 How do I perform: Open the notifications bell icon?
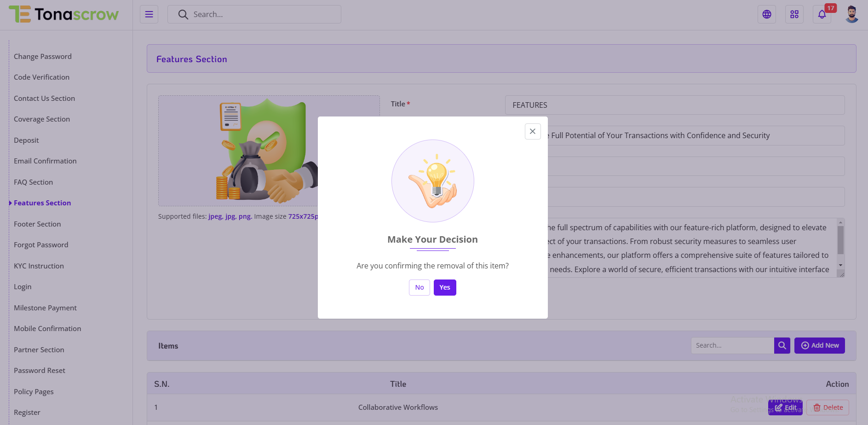point(822,14)
